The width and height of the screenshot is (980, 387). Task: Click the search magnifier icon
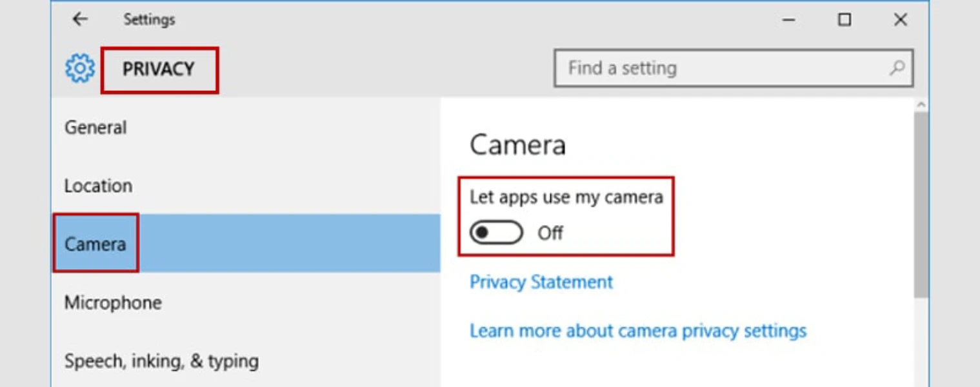coord(896,68)
